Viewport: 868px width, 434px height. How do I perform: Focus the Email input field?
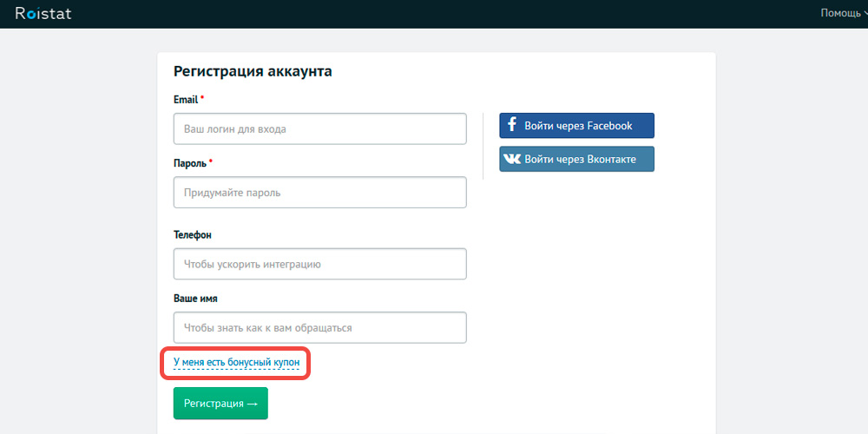[x=320, y=129]
